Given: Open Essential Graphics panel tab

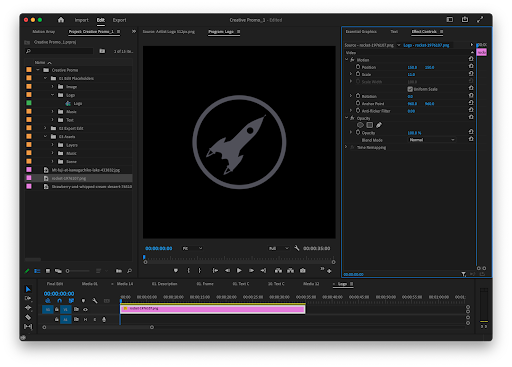Looking at the screenshot, I should pyautogui.click(x=361, y=32).
